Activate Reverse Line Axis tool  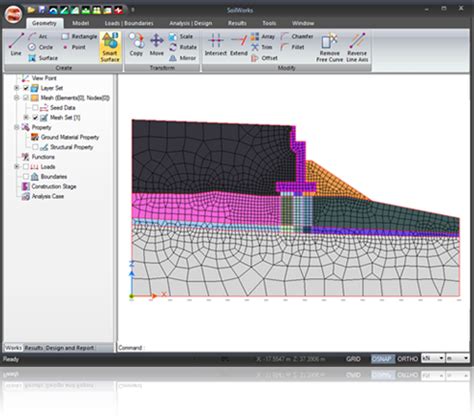[357, 47]
